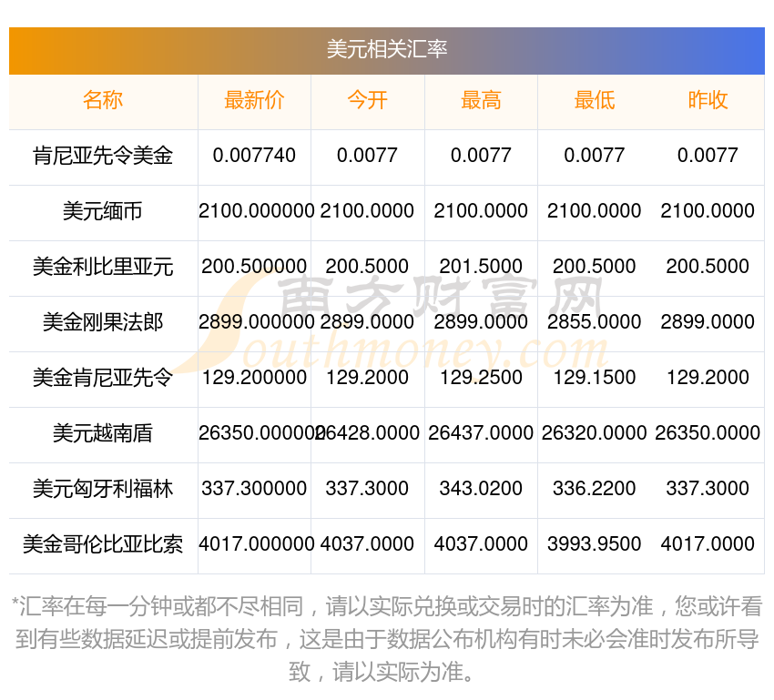Click the 美元越南盾 row name
This screenshot has height=700, width=774.
tap(103, 433)
